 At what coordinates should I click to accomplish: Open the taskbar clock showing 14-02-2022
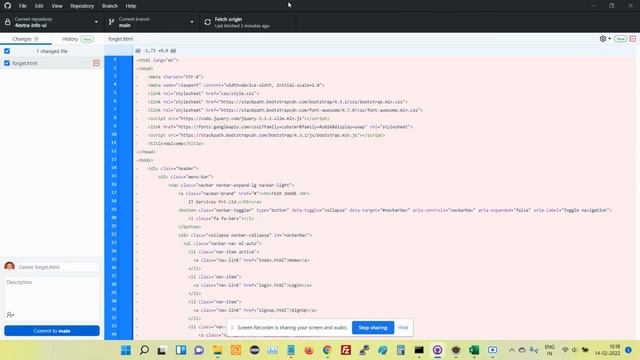pos(607,350)
